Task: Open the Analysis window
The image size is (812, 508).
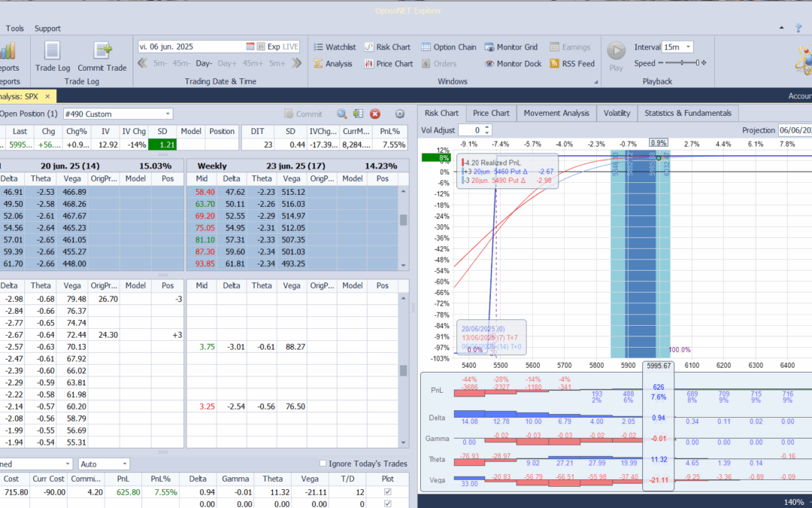Action: [333, 64]
